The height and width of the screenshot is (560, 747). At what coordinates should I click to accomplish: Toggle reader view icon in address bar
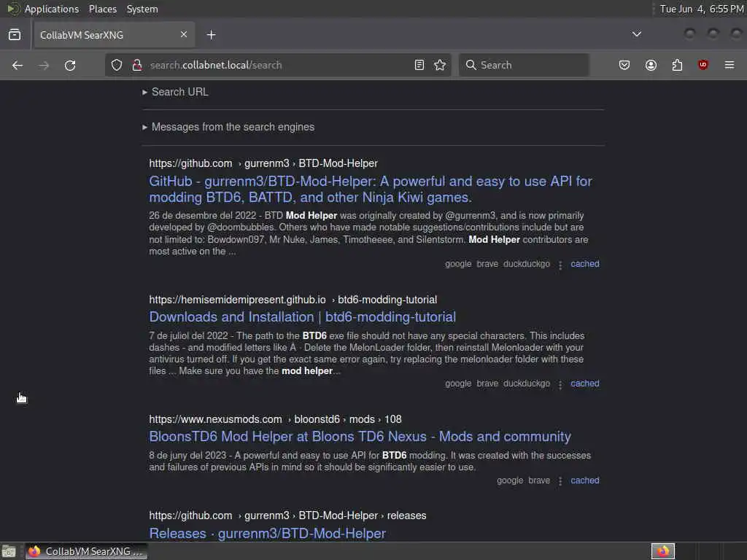[419, 65]
